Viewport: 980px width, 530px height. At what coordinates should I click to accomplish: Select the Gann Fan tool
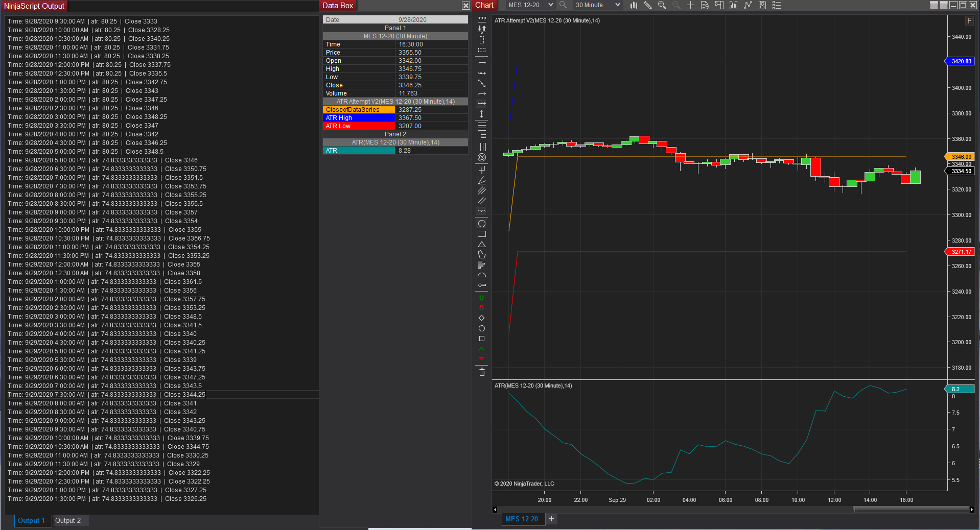coord(482,180)
